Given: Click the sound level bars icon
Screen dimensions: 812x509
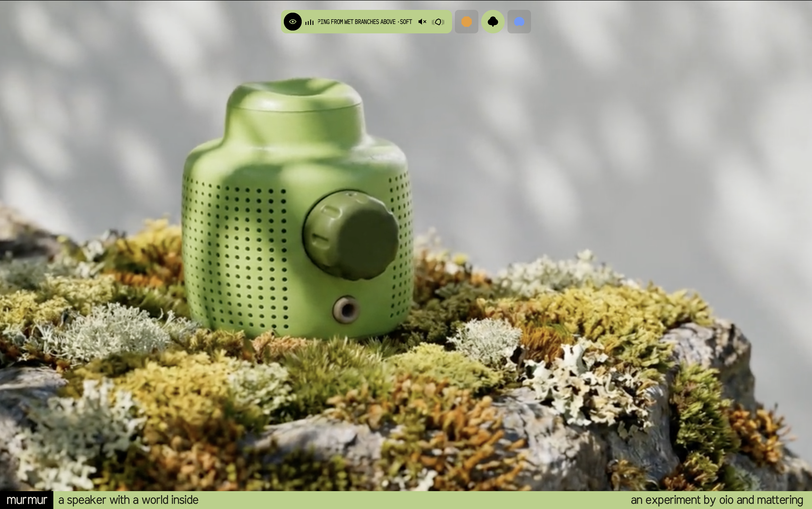Looking at the screenshot, I should pos(309,22).
